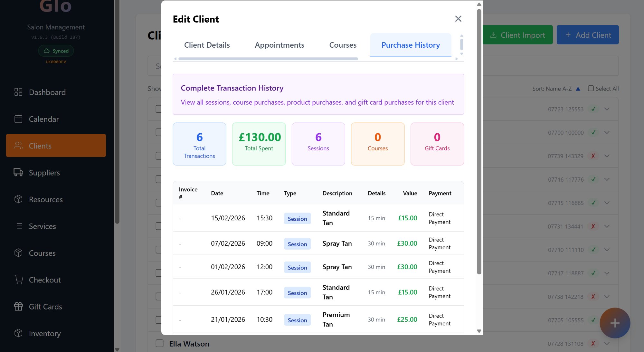
Task: Expand the row for phone 07705 105555
Action: [607, 320]
